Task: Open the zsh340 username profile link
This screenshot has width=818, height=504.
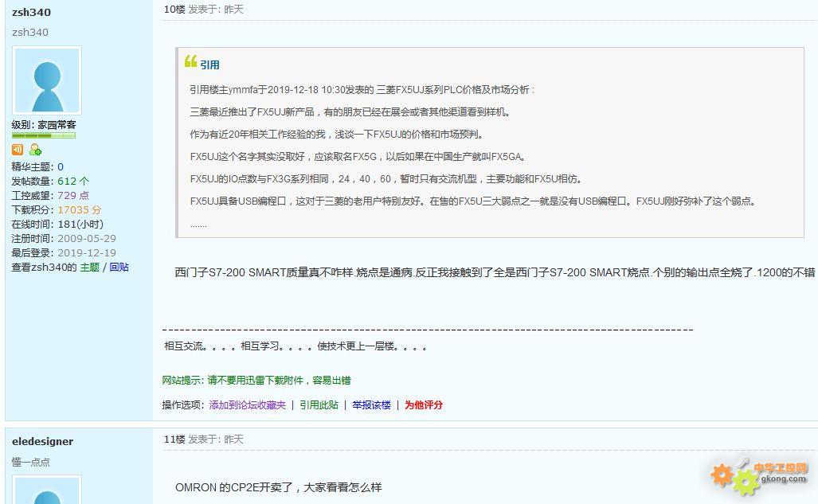Action: click(x=31, y=12)
